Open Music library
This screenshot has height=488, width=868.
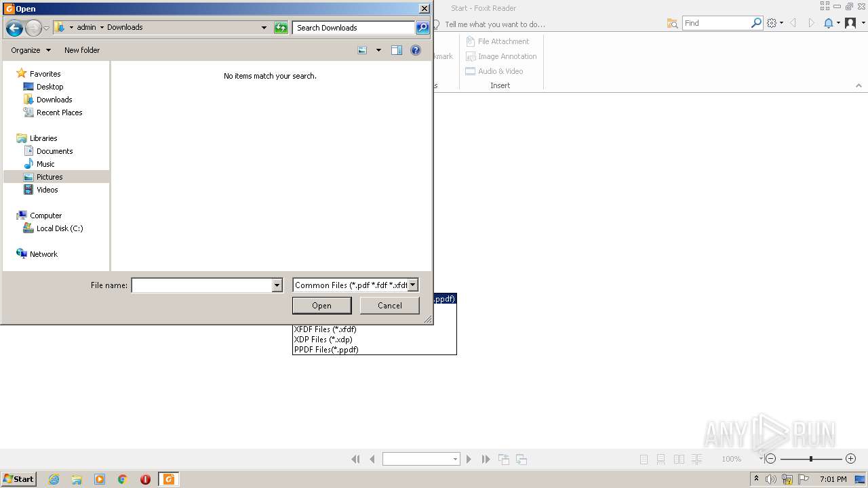[45, 164]
